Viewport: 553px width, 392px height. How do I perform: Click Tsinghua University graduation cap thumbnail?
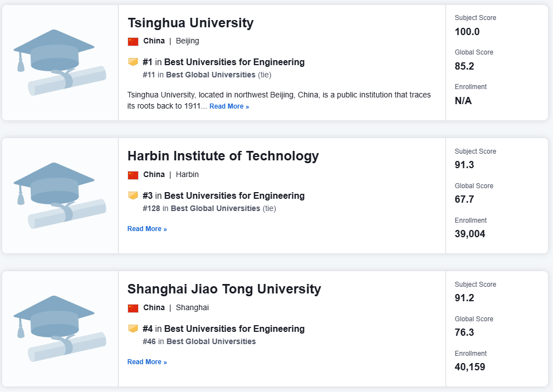(x=60, y=62)
